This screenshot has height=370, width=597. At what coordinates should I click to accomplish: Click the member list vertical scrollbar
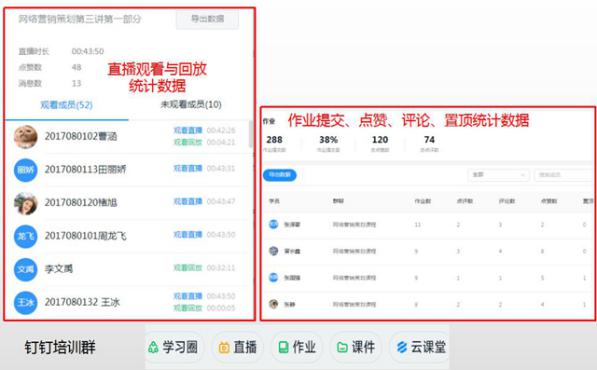coord(251,133)
